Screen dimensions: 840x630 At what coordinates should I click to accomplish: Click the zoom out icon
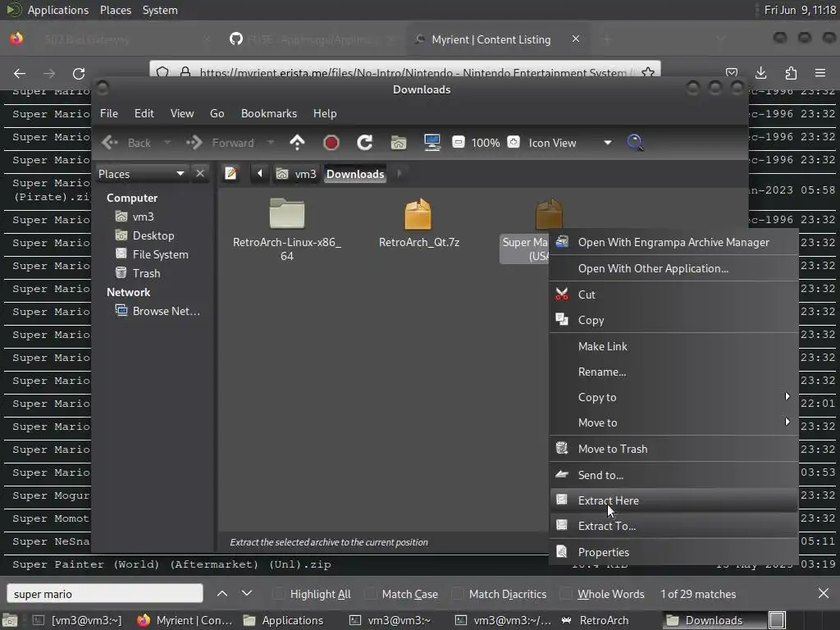point(459,143)
